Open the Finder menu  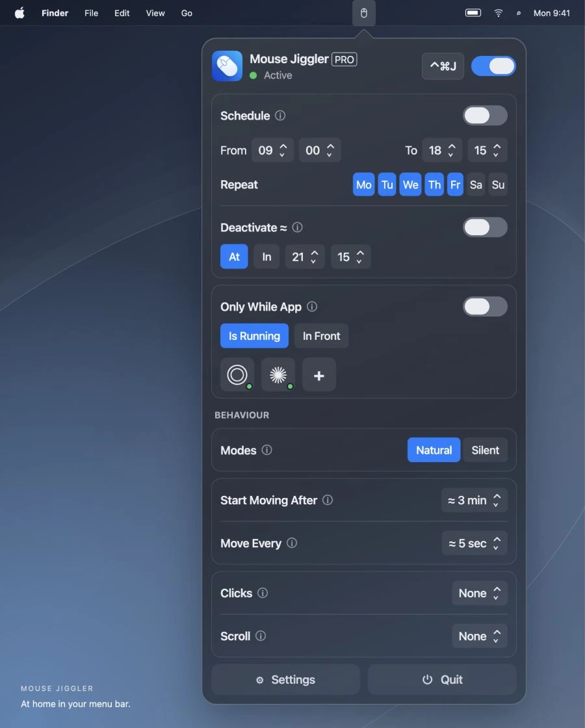coord(55,13)
